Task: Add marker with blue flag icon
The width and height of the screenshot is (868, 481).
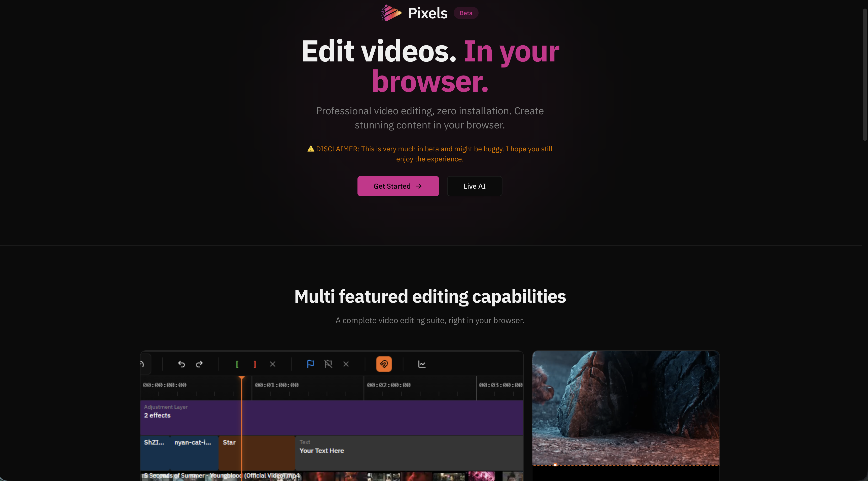Action: point(310,364)
